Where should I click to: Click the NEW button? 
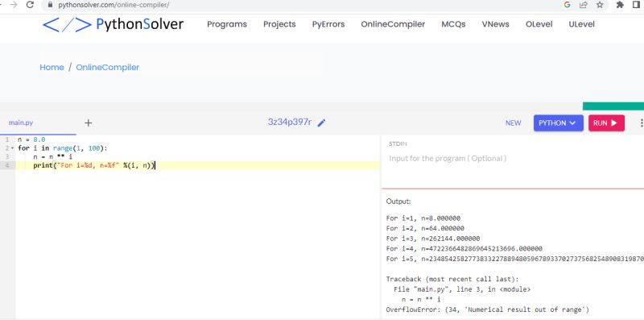[513, 123]
